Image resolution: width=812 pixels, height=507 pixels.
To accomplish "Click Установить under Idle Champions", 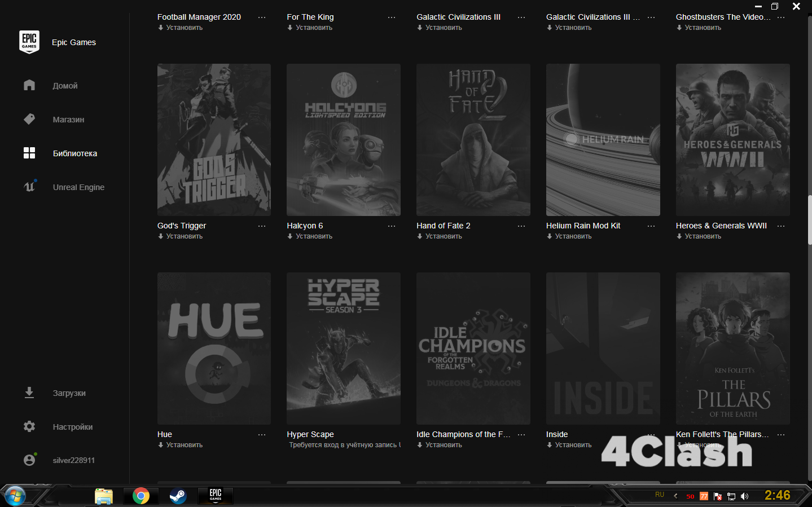I will pyautogui.click(x=440, y=445).
